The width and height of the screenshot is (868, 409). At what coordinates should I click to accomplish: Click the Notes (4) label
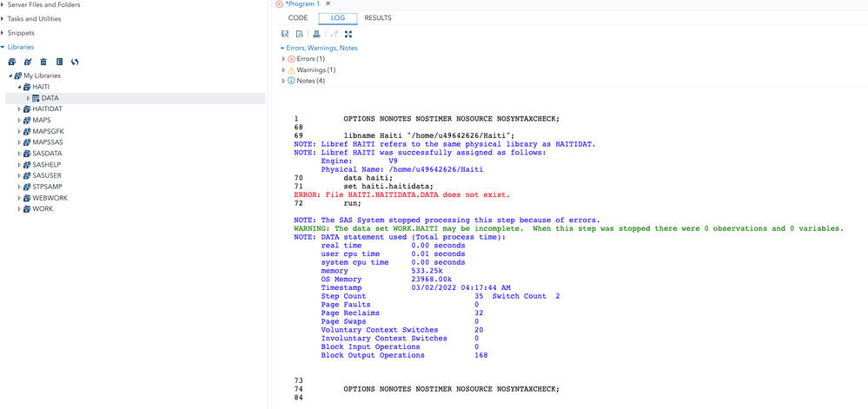tap(311, 81)
